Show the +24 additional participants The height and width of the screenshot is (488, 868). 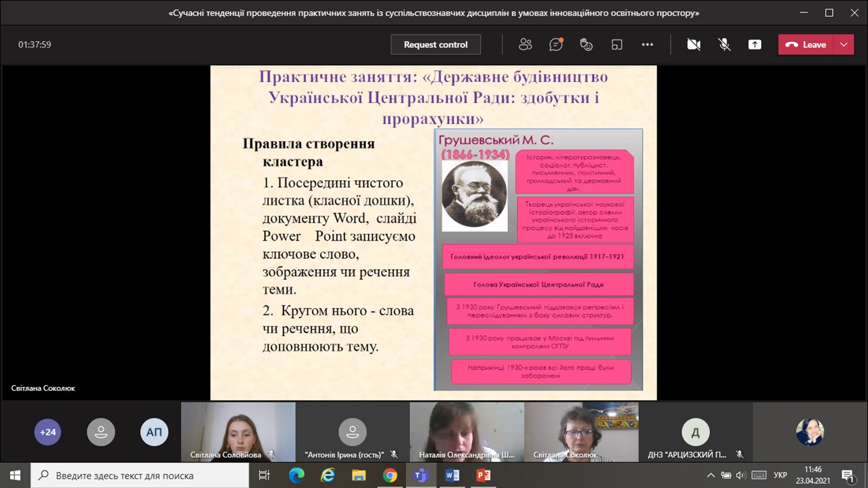(x=47, y=432)
